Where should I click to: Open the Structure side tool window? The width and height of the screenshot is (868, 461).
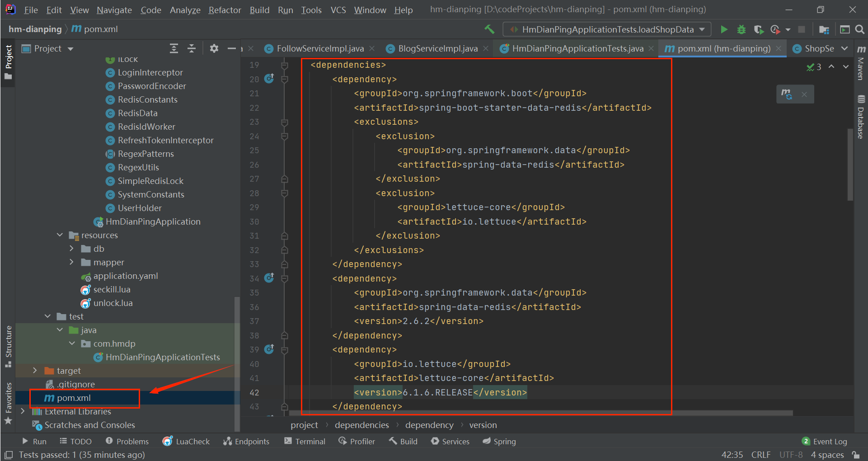[8, 346]
